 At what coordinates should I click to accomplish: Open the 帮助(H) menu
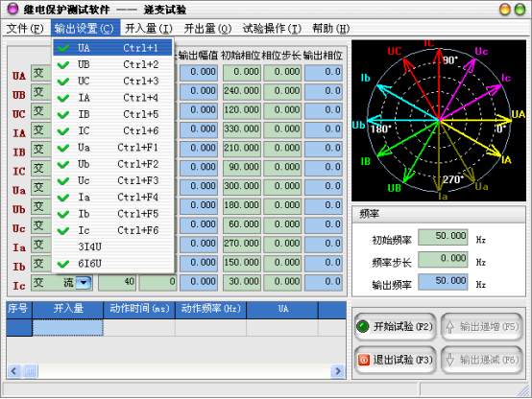(330, 29)
